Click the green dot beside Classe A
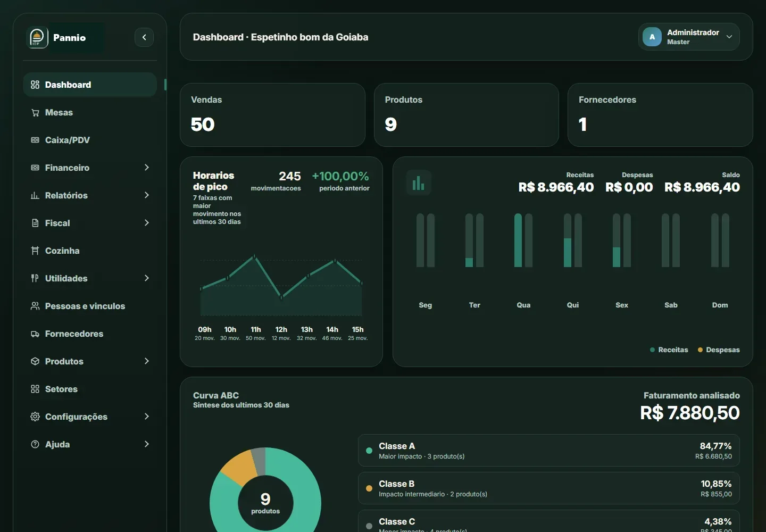The width and height of the screenshot is (766, 532). coord(369,451)
